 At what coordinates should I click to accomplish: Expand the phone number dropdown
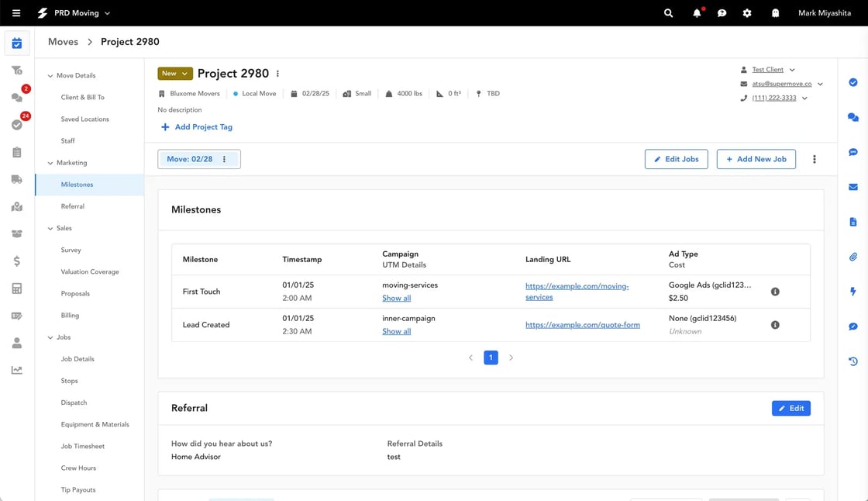(805, 98)
